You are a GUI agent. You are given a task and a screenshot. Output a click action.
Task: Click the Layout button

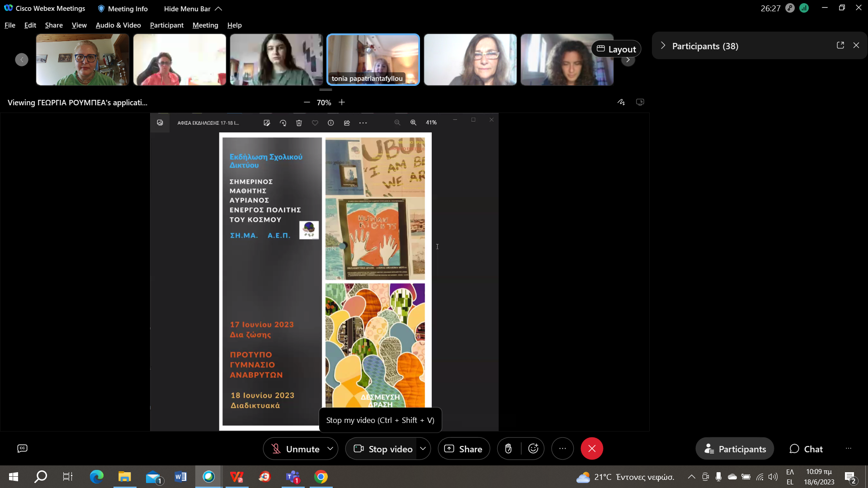[616, 49]
